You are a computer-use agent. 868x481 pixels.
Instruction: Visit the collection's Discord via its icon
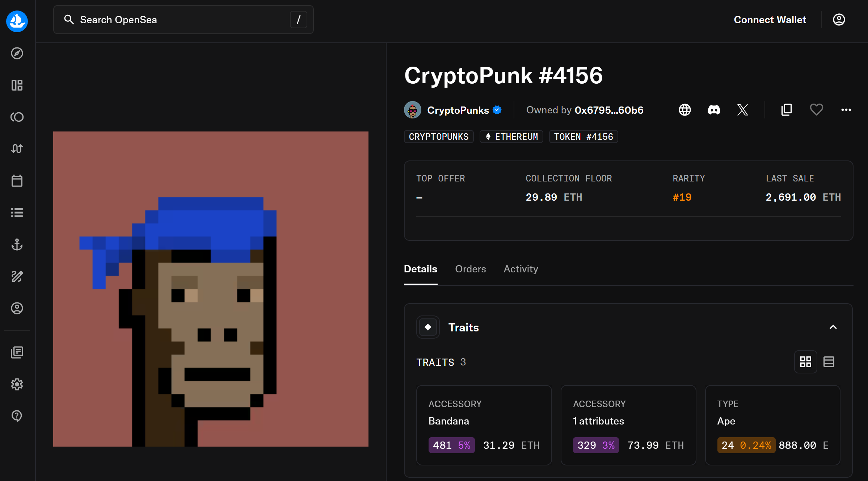714,110
